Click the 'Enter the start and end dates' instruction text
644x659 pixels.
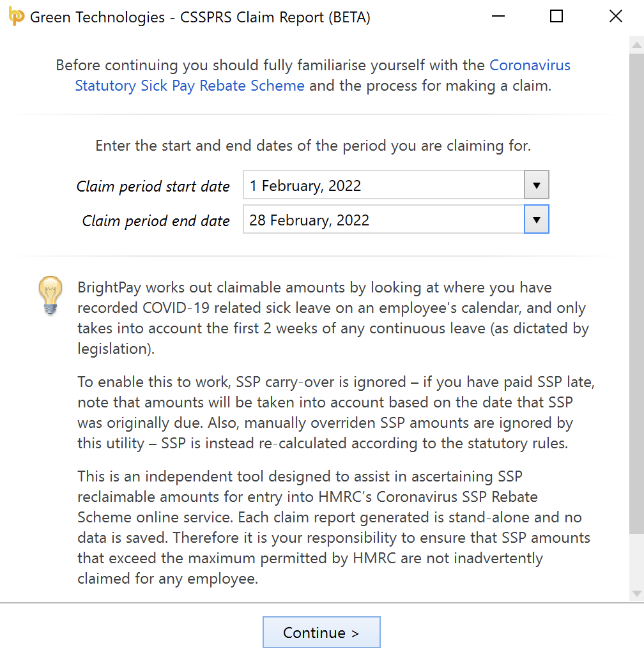313,146
